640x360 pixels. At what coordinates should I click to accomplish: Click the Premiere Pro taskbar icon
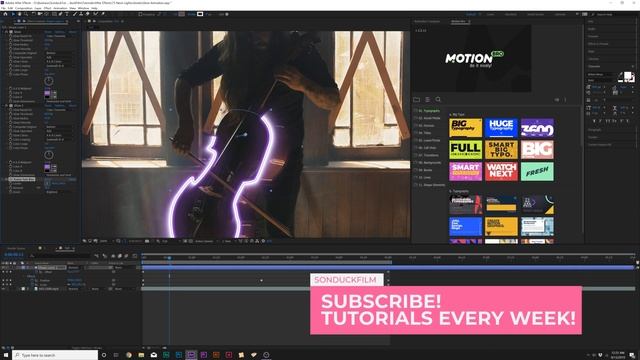pos(204,355)
